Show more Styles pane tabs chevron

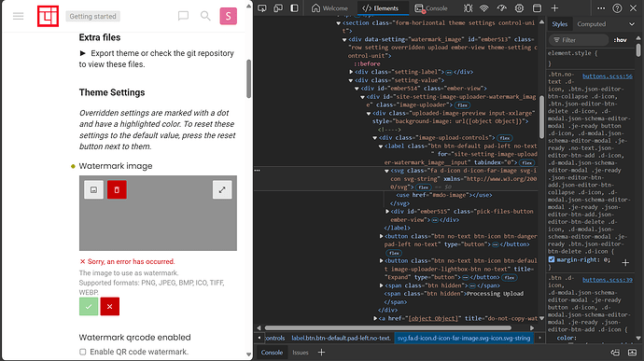pyautogui.click(x=632, y=24)
